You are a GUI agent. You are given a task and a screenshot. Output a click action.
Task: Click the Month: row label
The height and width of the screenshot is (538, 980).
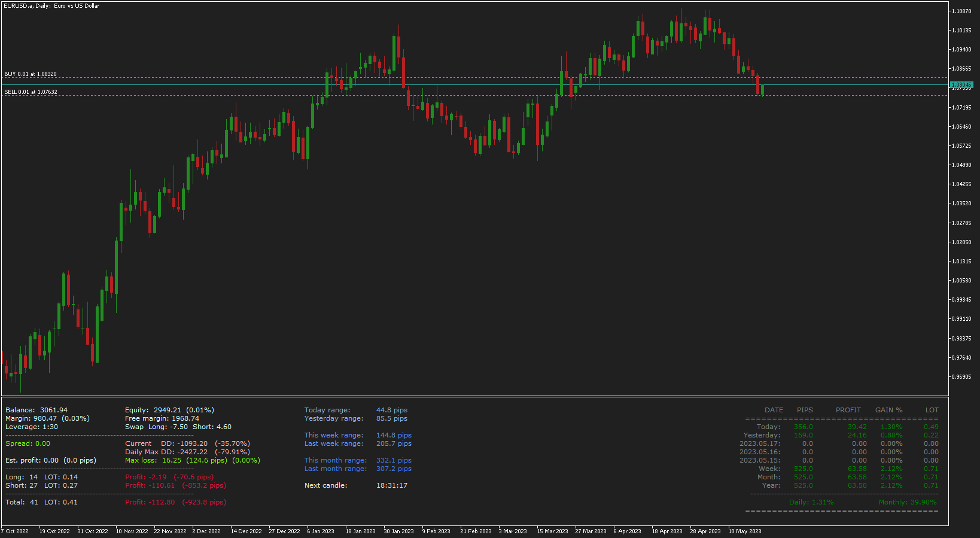[x=769, y=478]
